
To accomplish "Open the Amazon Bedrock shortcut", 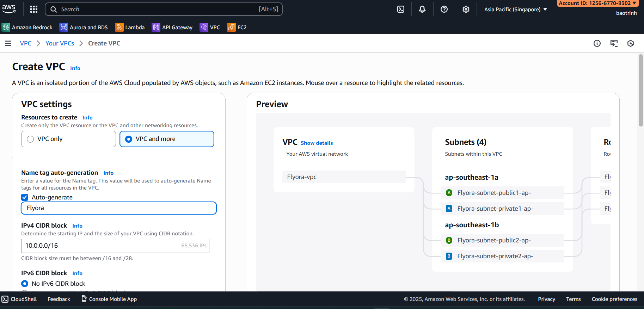I will coord(27,27).
